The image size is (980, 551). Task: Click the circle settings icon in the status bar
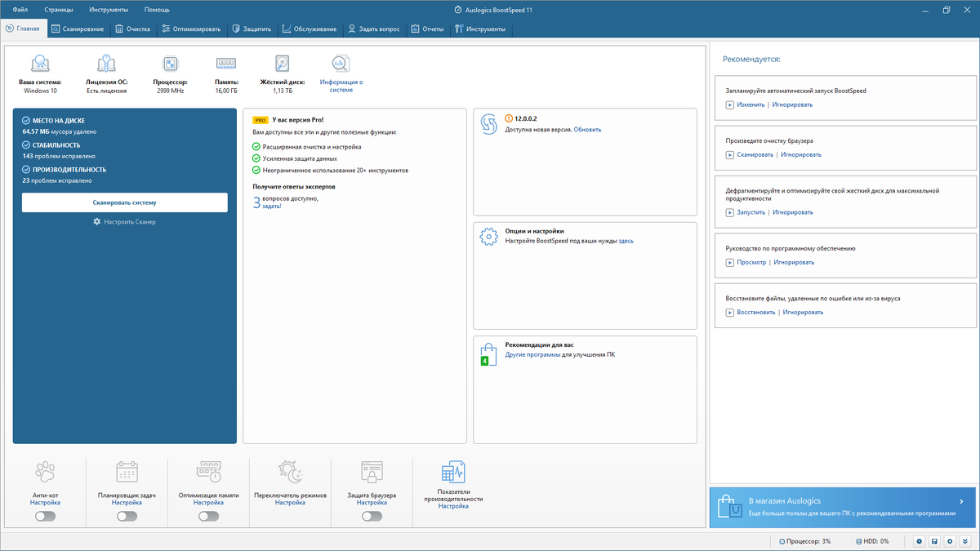tap(950, 541)
